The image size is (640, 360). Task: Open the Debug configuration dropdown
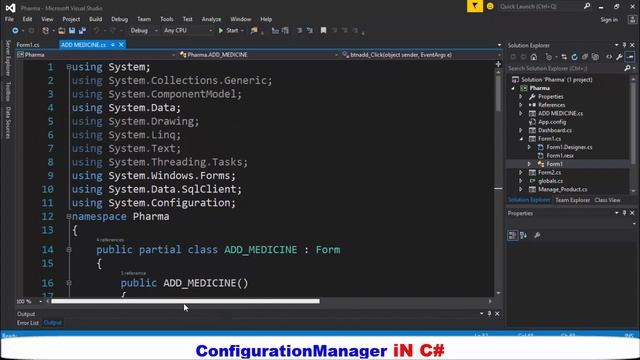[156, 31]
